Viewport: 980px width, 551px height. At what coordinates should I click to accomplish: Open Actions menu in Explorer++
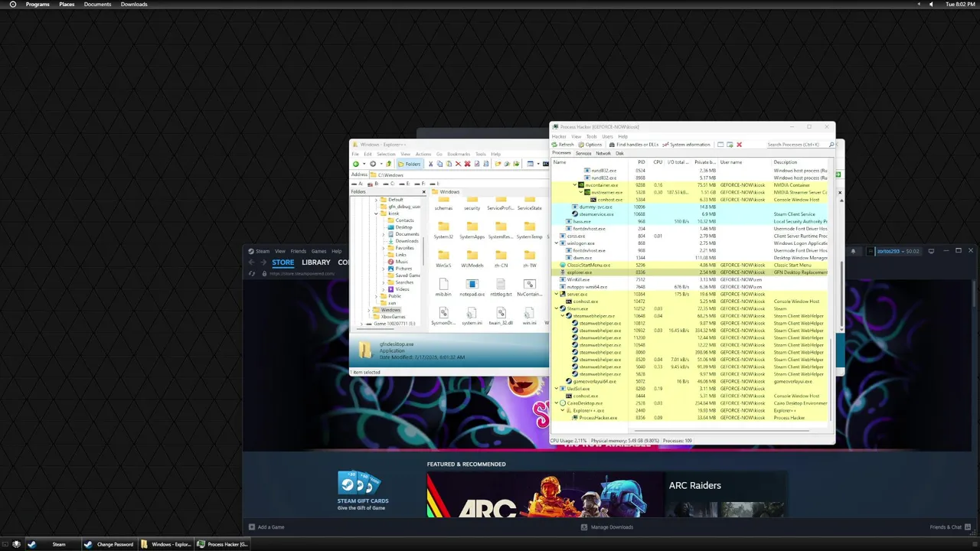[x=423, y=154]
